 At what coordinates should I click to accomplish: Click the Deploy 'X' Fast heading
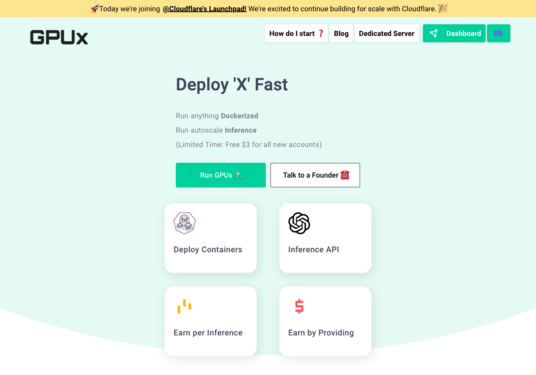click(x=232, y=84)
